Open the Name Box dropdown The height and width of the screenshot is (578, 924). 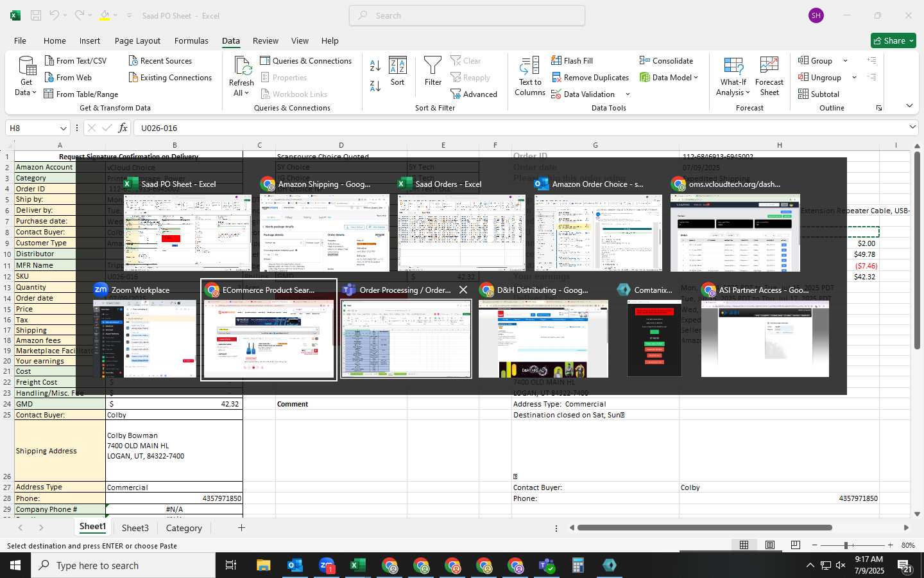63,128
